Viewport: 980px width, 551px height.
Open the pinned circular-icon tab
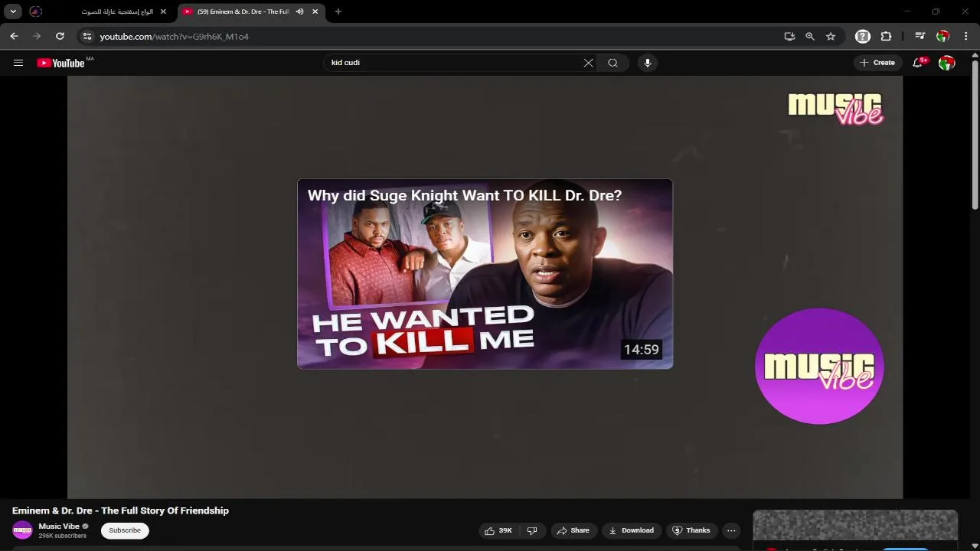pos(36,11)
